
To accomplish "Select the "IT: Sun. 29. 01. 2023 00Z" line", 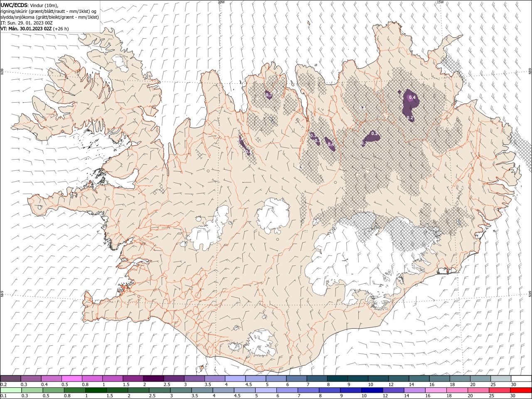I will [26, 23].
